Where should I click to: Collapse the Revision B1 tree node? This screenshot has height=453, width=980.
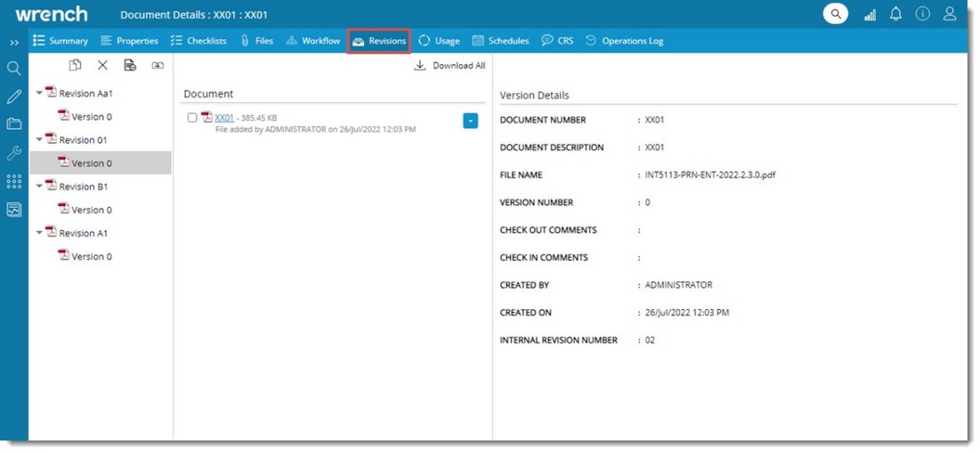pyautogui.click(x=40, y=187)
